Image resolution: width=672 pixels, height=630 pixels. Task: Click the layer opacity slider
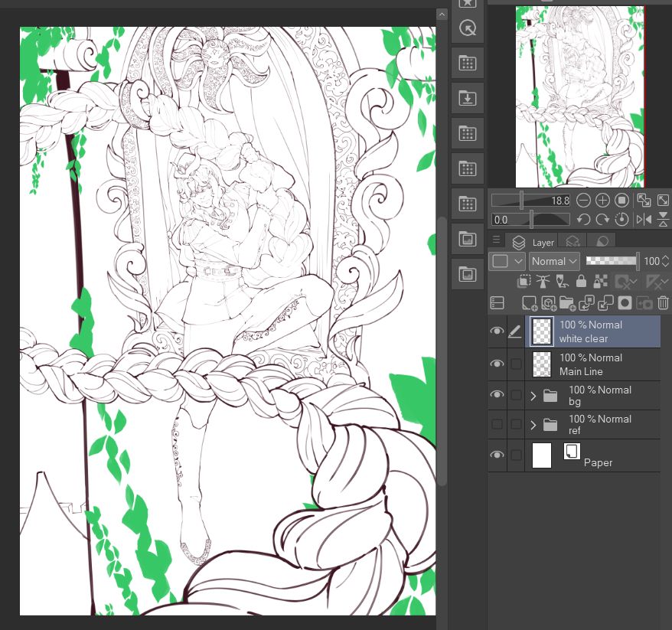click(x=612, y=260)
